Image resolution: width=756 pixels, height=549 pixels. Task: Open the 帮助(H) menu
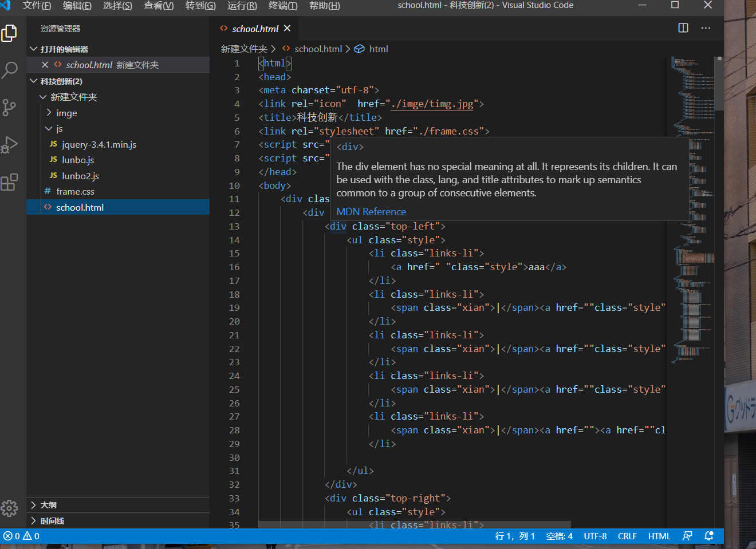pyautogui.click(x=325, y=6)
